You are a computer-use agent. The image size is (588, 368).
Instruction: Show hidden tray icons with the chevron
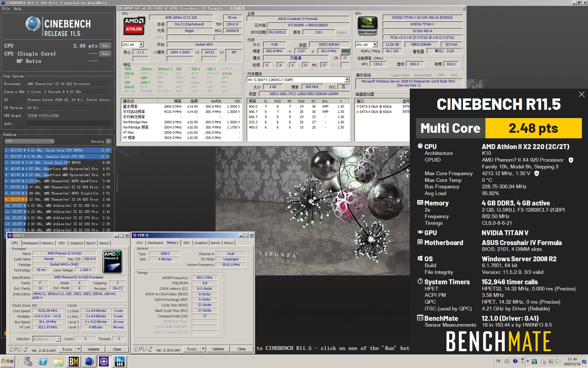[x=528, y=361]
